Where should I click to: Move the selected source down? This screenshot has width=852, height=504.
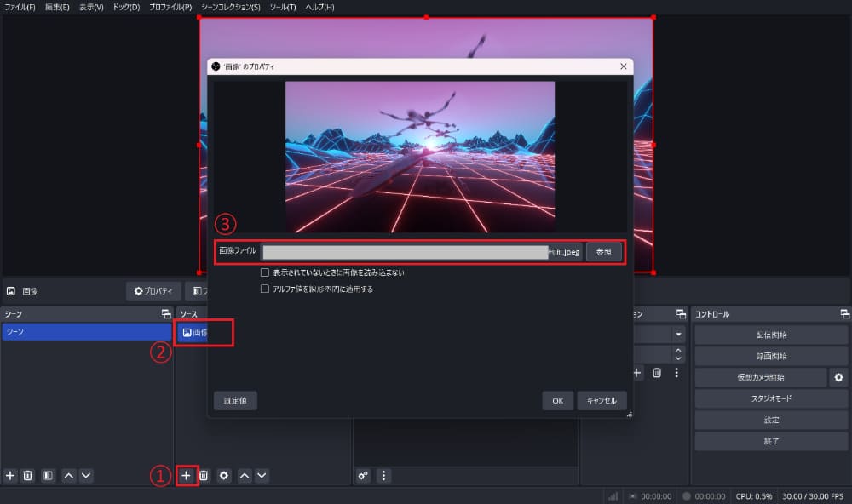click(x=262, y=476)
